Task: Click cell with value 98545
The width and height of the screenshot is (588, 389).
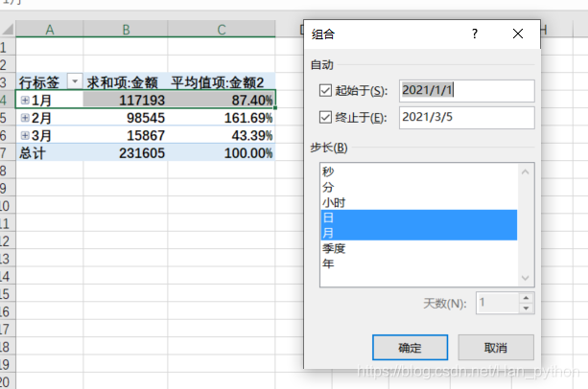Action: point(126,118)
